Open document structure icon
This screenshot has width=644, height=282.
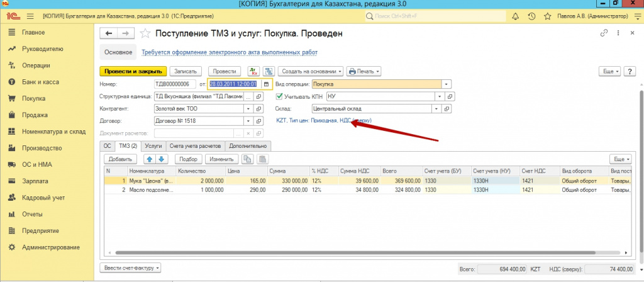coord(269,71)
